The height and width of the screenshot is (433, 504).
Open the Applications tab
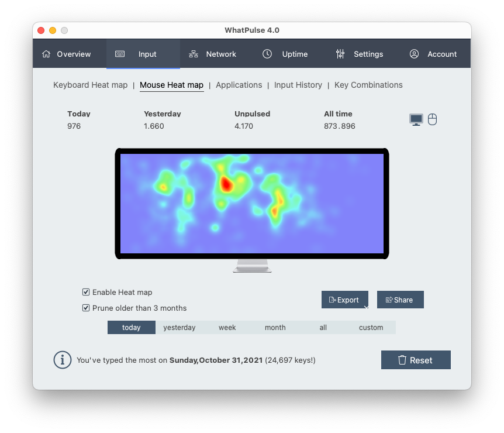239,85
